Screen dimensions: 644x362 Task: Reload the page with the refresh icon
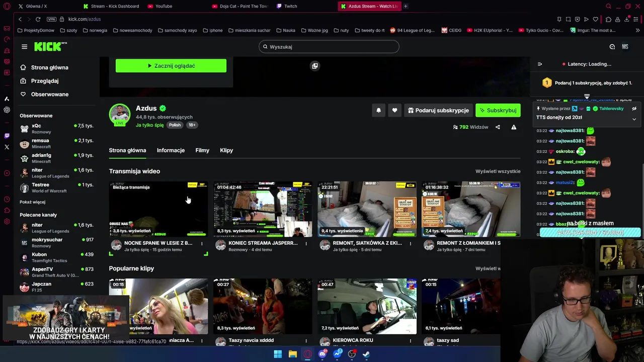[x=38, y=19]
